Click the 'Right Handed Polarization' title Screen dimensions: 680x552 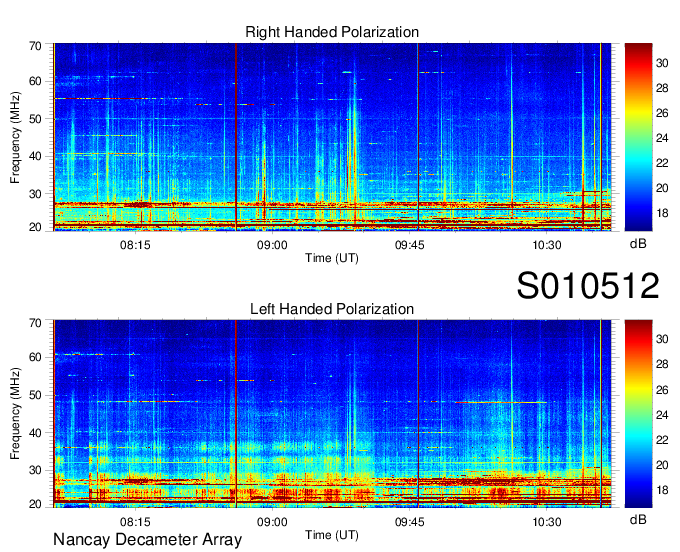pyautogui.click(x=332, y=32)
